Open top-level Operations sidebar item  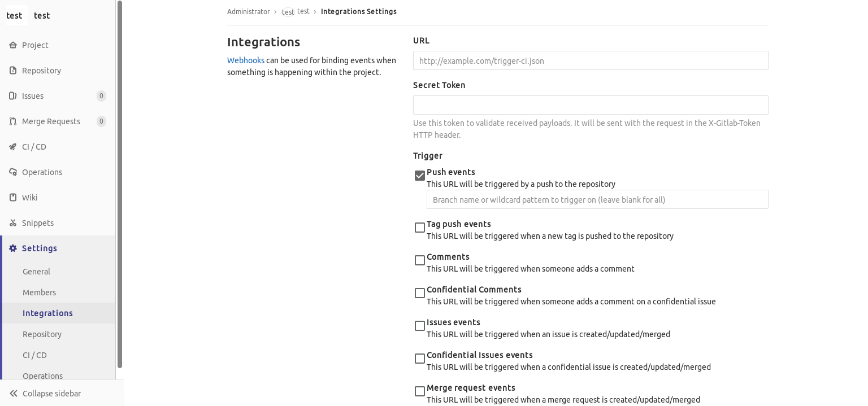coord(58,172)
